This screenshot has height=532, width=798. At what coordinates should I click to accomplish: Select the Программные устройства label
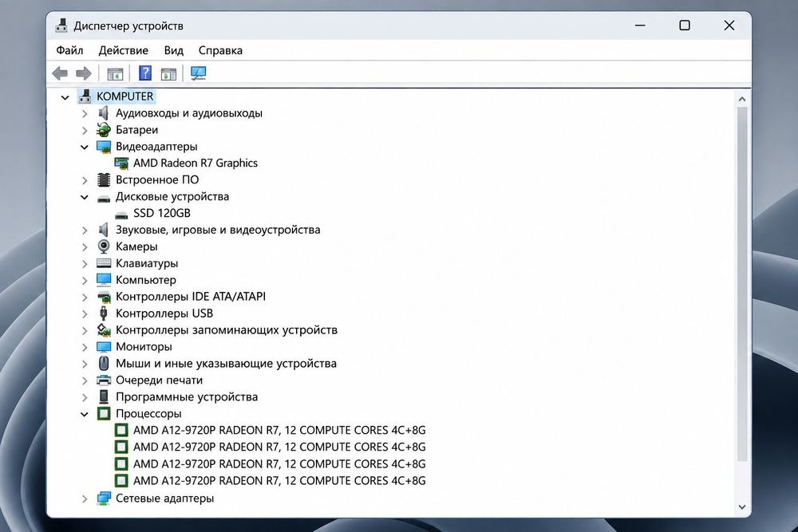187,396
